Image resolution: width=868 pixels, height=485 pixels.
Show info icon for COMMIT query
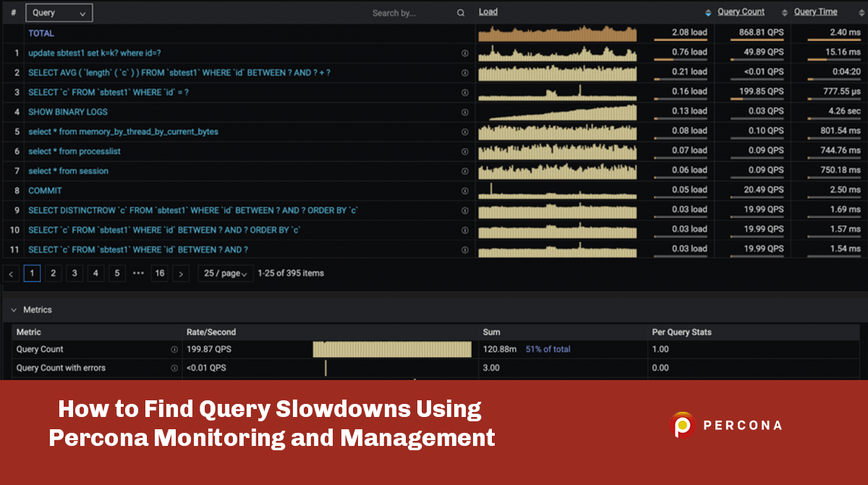(464, 190)
